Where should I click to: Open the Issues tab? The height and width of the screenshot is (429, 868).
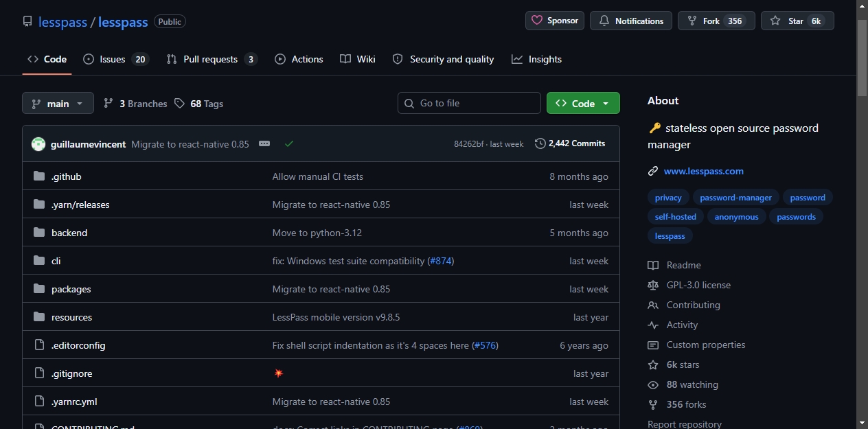pyautogui.click(x=115, y=59)
